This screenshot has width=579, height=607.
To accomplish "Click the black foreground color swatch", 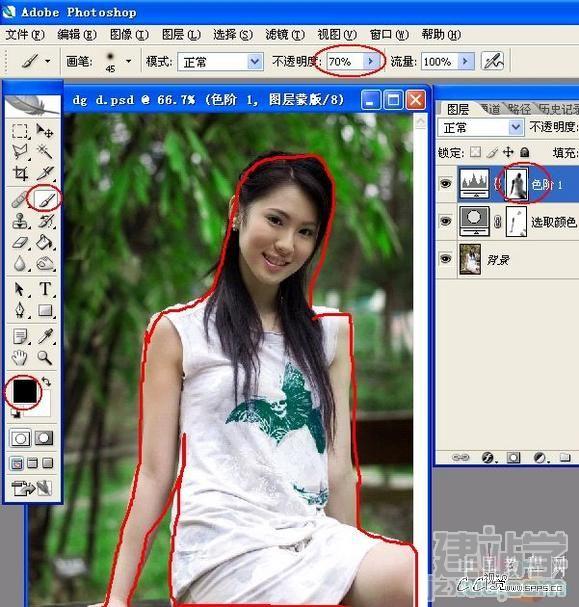I will [24, 391].
